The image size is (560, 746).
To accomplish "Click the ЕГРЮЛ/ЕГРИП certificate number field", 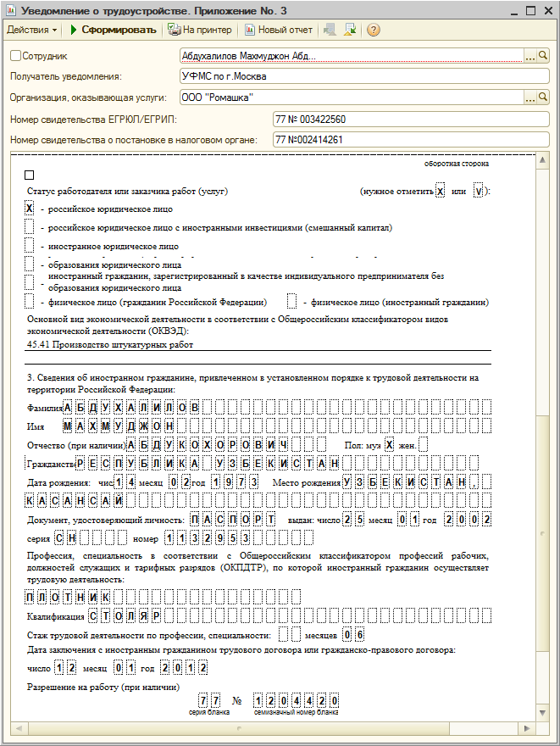I will click(x=411, y=119).
